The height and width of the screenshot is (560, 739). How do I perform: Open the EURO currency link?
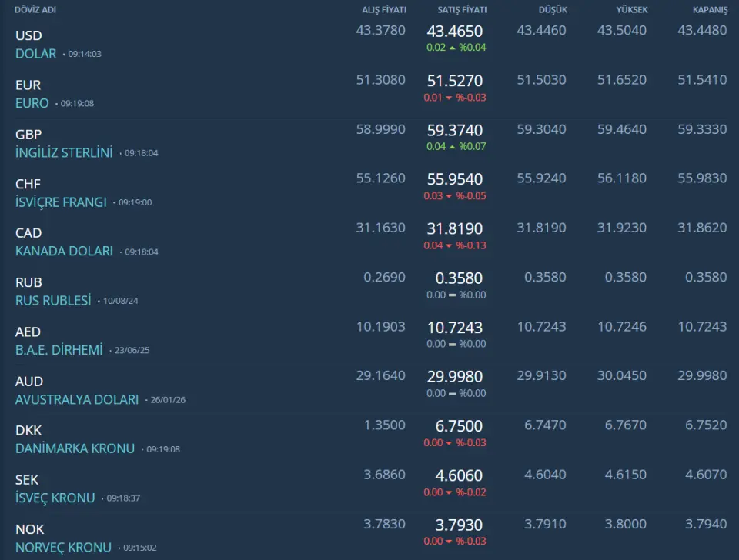(x=32, y=103)
